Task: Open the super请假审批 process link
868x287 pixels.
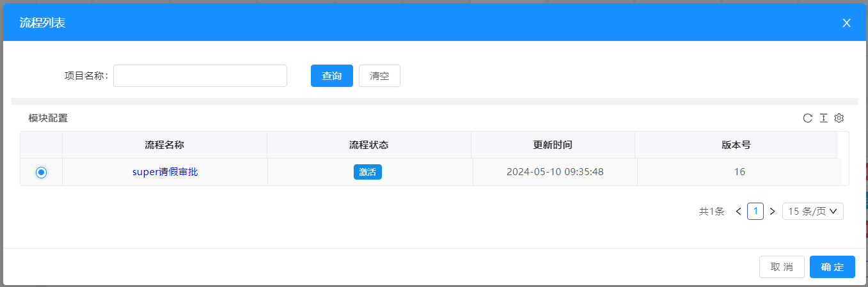Action: (x=165, y=172)
